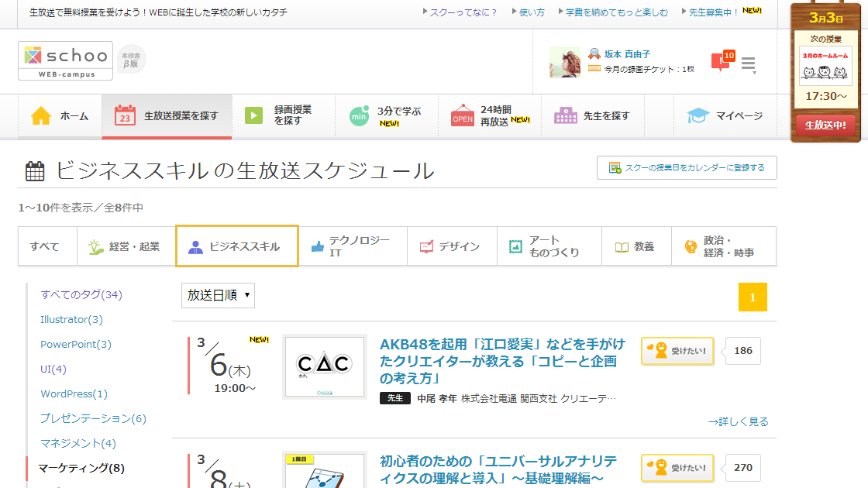
Task: Open 3分で学ぶ navigation item
Action: pyautogui.click(x=387, y=115)
